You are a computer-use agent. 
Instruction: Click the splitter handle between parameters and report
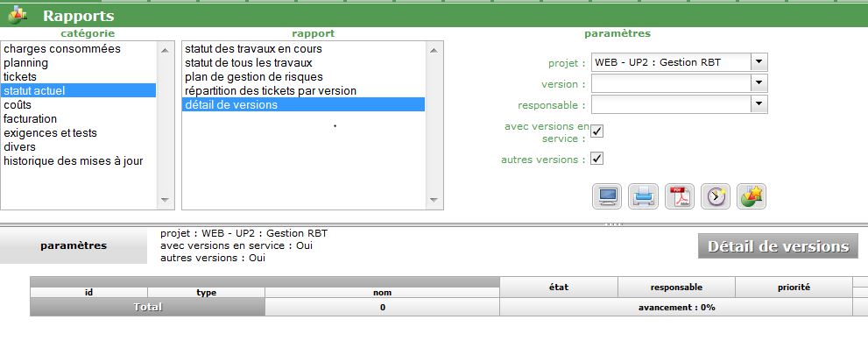click(x=615, y=224)
